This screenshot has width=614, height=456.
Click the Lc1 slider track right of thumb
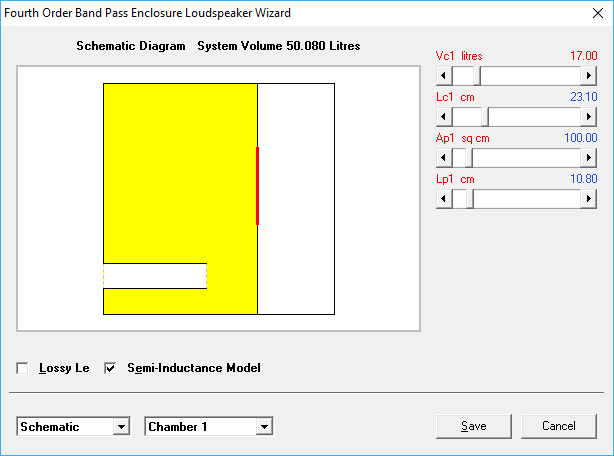(x=535, y=117)
